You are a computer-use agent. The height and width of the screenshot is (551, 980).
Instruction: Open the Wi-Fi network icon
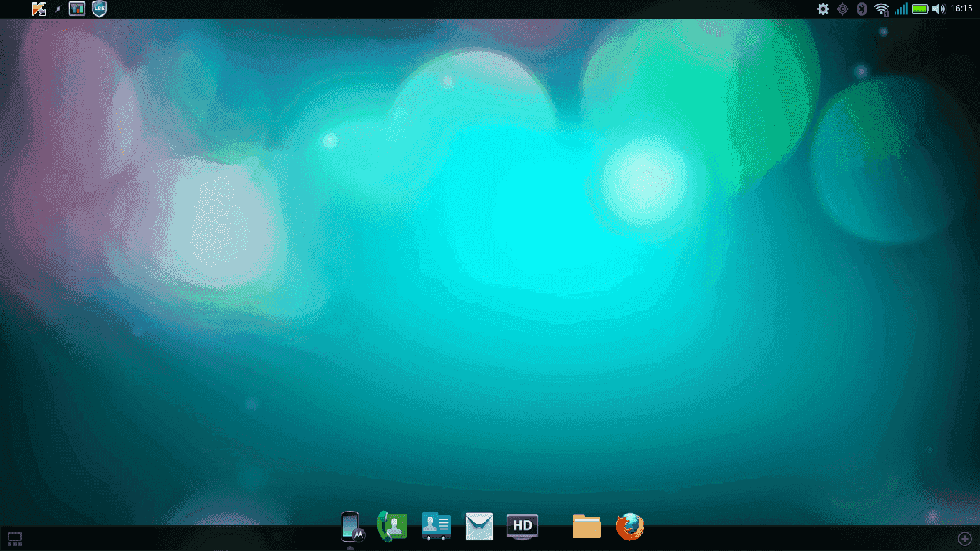click(882, 9)
